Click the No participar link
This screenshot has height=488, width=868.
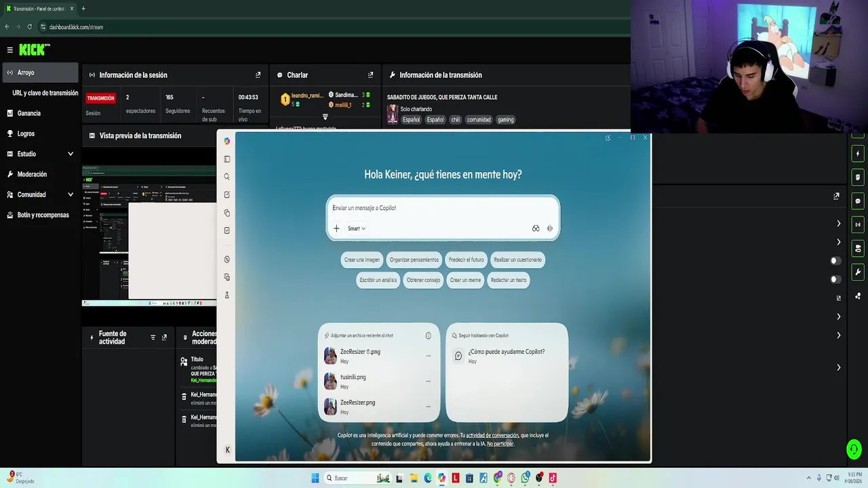point(500,444)
